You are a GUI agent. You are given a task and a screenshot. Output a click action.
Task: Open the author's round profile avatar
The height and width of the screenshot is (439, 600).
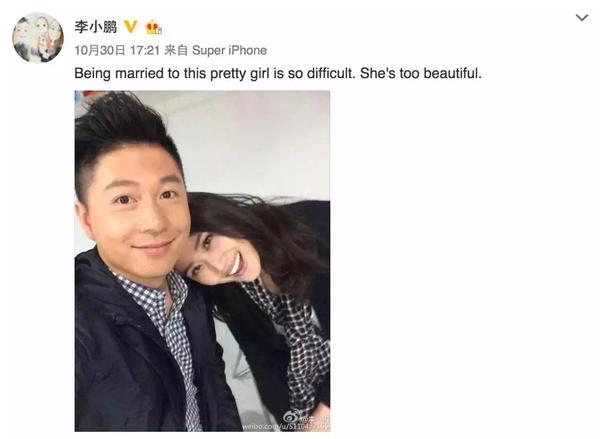(38, 38)
